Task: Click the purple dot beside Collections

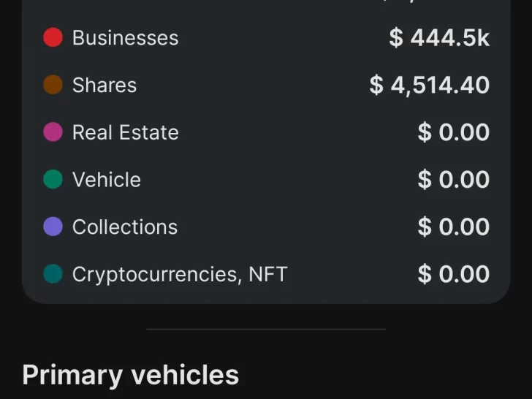Action: (53, 227)
